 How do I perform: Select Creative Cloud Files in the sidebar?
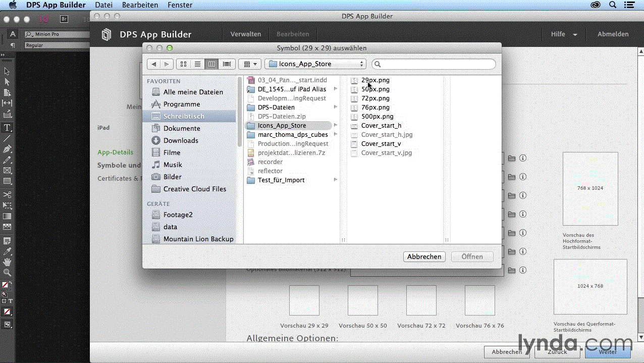click(x=195, y=189)
